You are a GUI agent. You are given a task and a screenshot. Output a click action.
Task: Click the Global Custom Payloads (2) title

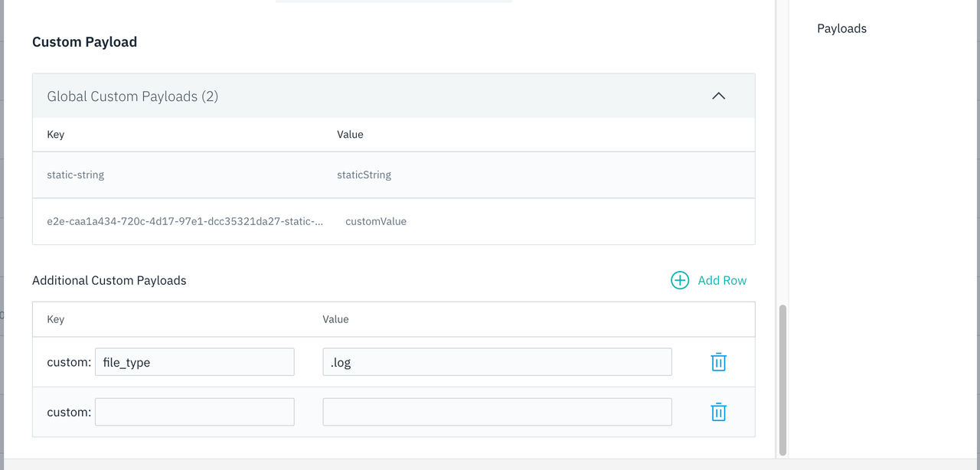pos(132,96)
